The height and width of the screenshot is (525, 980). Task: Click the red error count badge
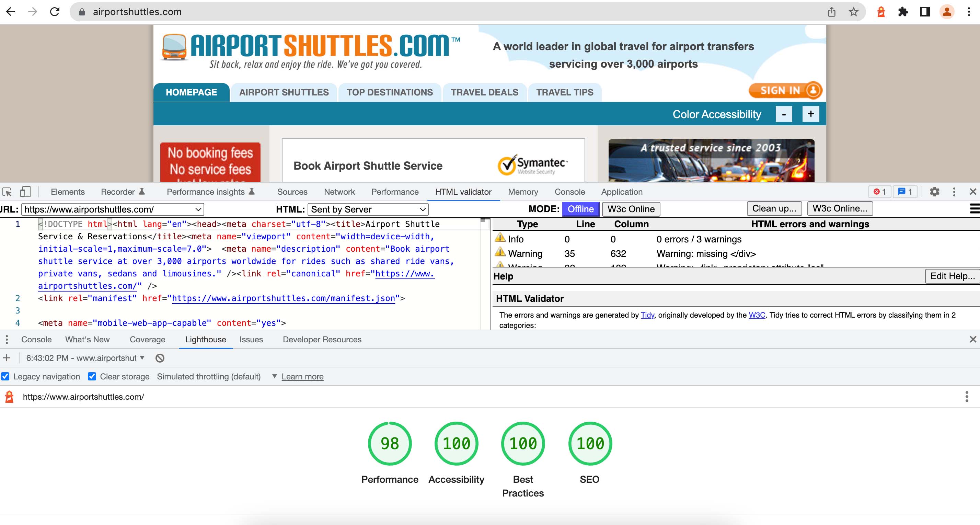tap(879, 192)
